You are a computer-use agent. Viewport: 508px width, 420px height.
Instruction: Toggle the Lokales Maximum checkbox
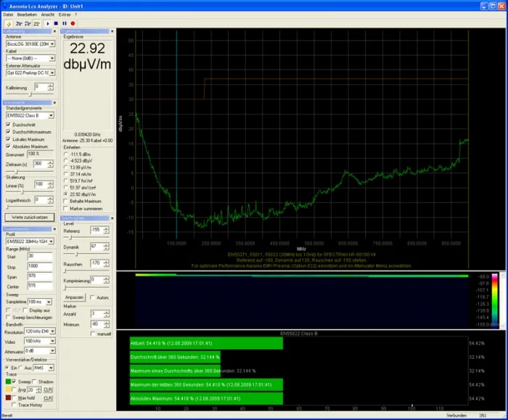coord(8,139)
